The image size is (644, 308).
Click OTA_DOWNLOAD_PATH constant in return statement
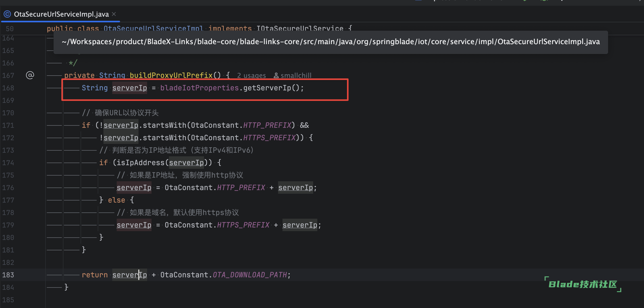[250, 275]
